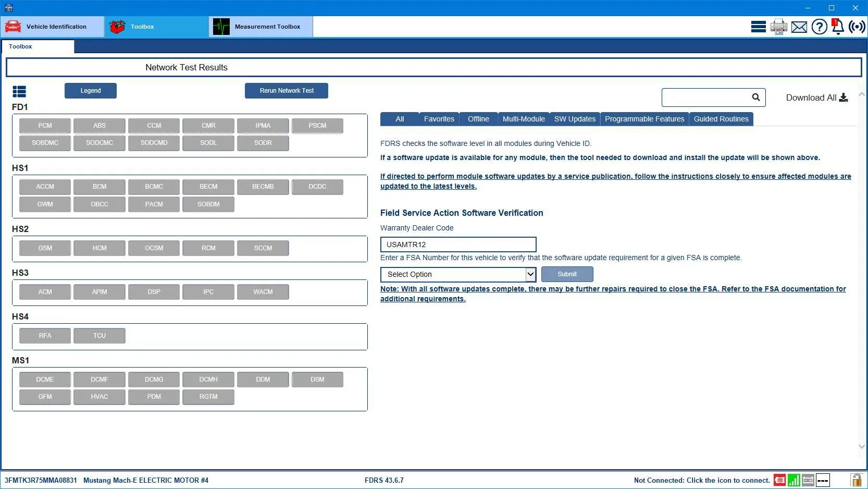Screen dimensions: 868x489
Task: Open the Legend button
Action: [91, 91]
